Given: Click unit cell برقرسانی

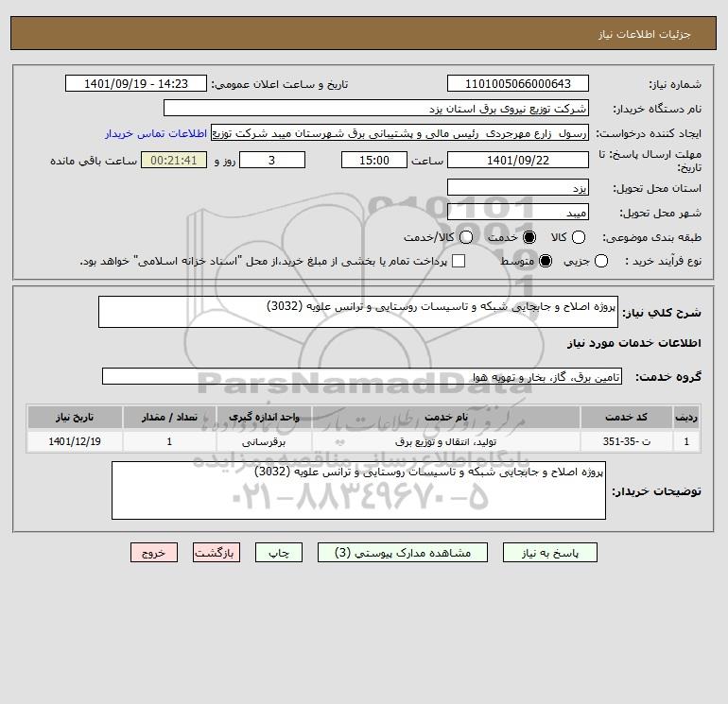Looking at the screenshot, I should tap(264, 441).
